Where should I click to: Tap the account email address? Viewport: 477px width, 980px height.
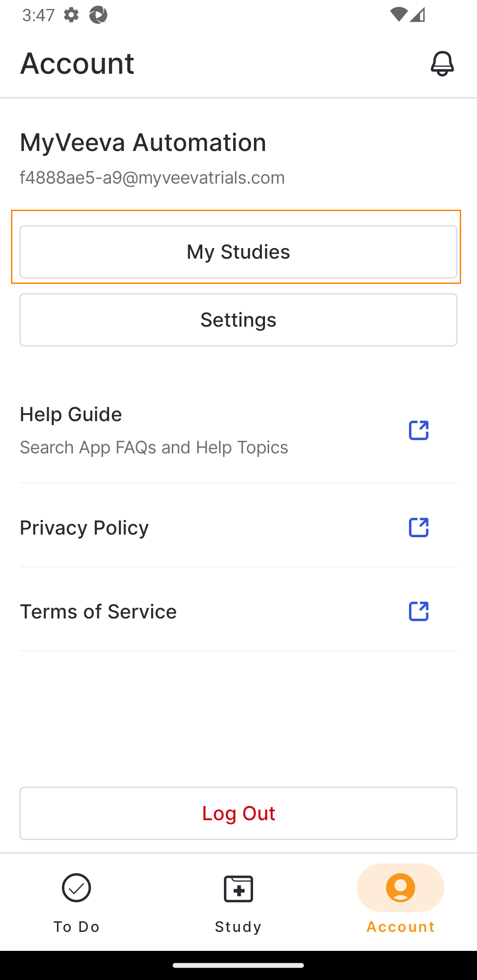click(152, 178)
